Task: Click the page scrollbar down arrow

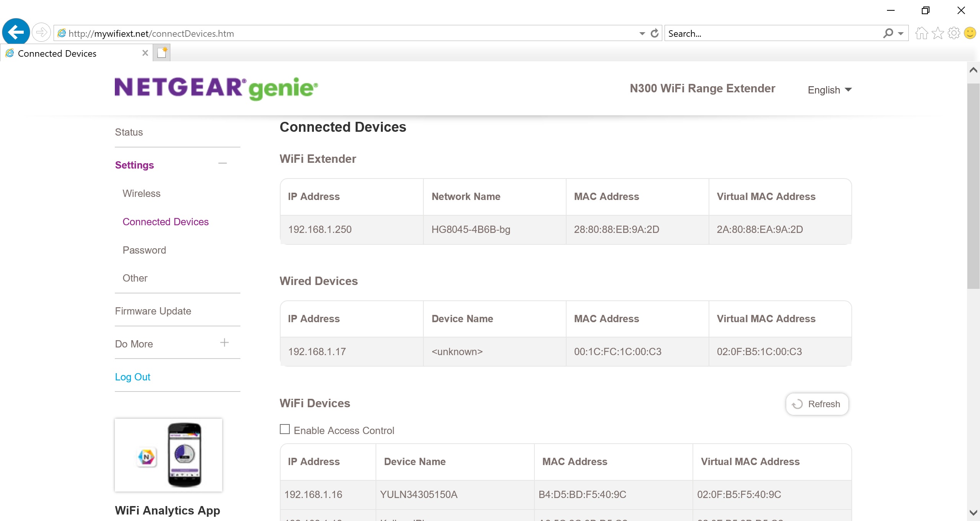Action: pos(973,513)
